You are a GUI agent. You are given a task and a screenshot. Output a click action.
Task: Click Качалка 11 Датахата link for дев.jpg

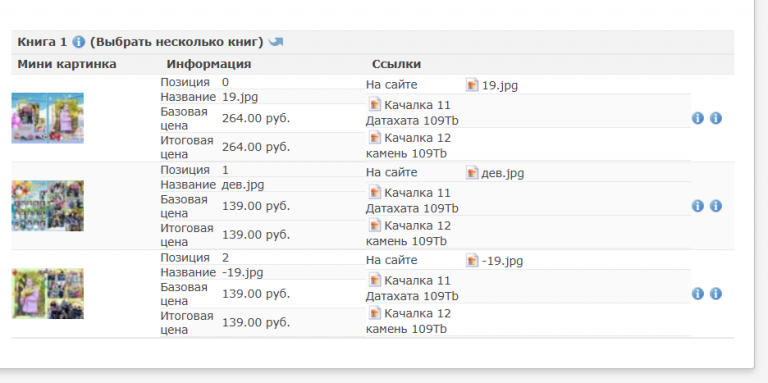412,200
